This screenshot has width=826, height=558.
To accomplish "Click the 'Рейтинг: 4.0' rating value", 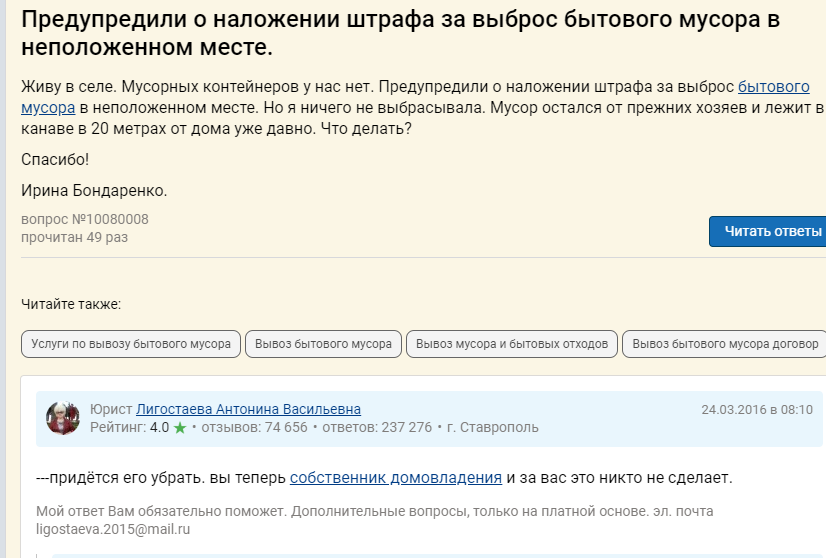I will point(129,428).
